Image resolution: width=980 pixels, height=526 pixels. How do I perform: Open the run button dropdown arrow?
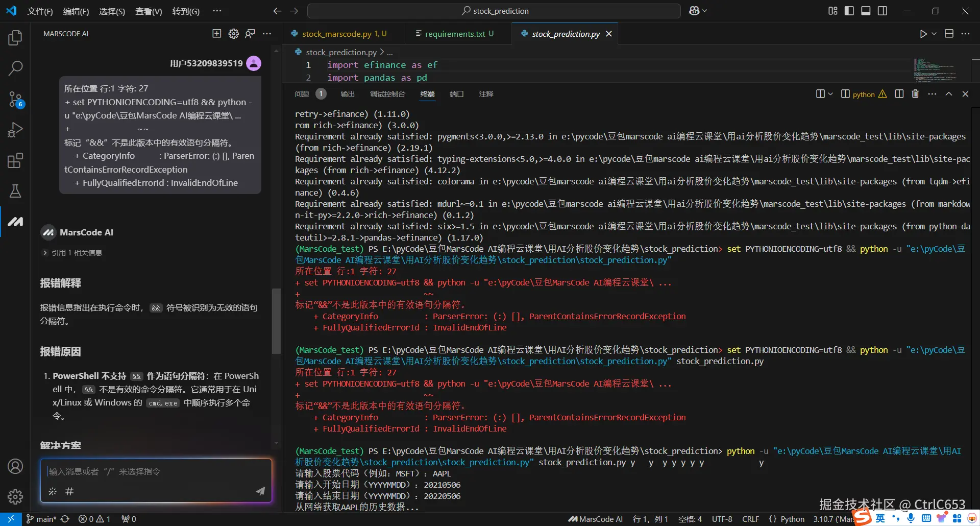coord(934,34)
